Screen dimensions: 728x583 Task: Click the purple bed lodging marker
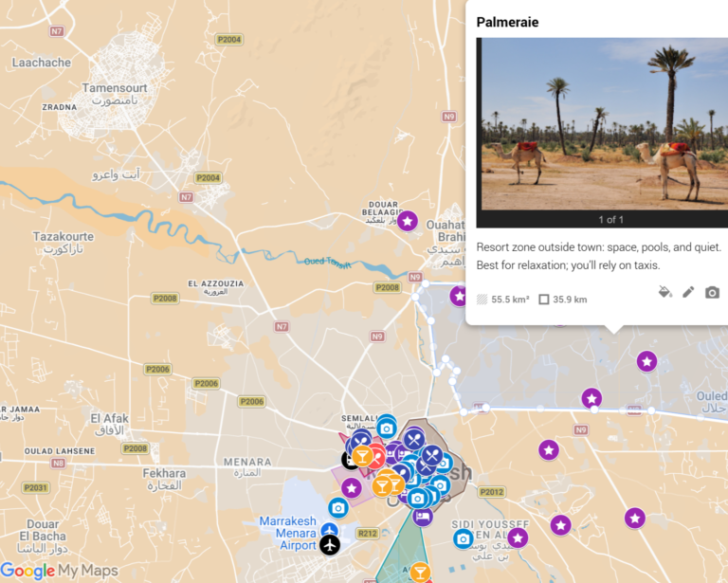point(422,516)
